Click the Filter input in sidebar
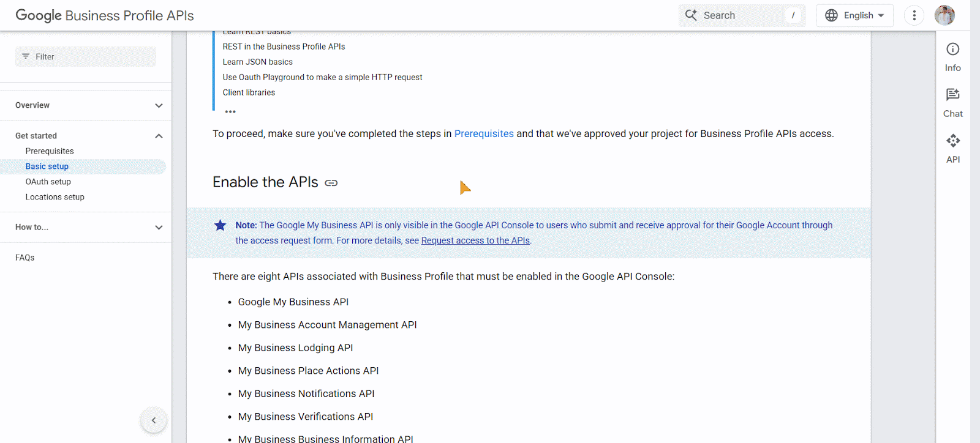Viewport: 980px width, 443px height. click(x=86, y=56)
